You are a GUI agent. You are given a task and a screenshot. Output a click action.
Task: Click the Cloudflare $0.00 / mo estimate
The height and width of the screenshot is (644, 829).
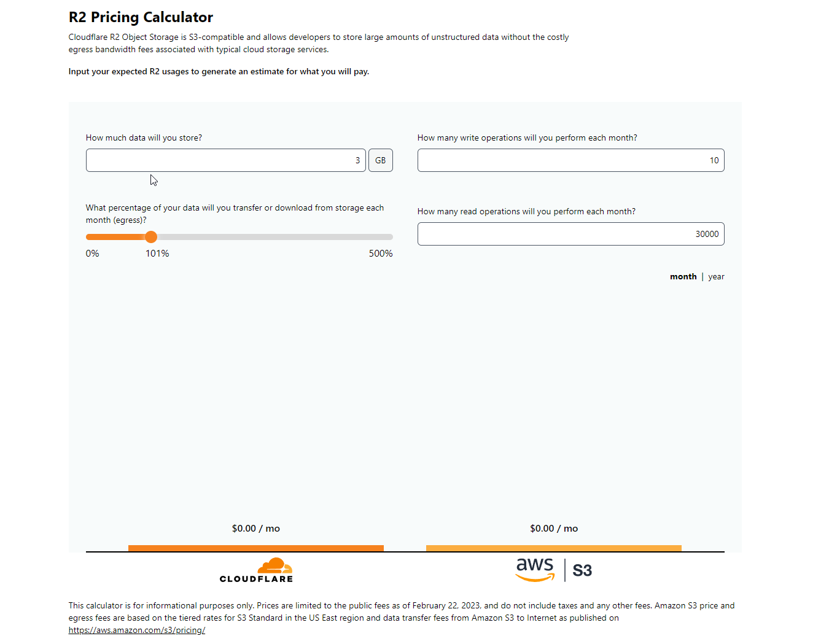(x=256, y=529)
